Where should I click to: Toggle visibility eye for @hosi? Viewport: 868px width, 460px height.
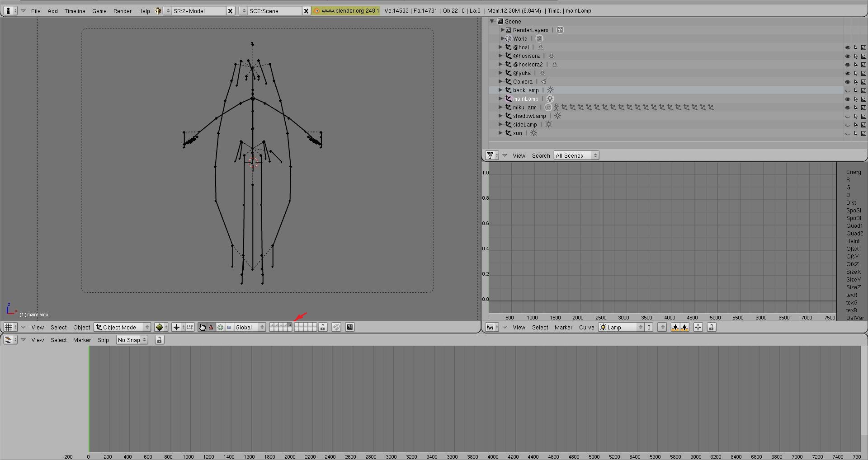click(x=848, y=47)
